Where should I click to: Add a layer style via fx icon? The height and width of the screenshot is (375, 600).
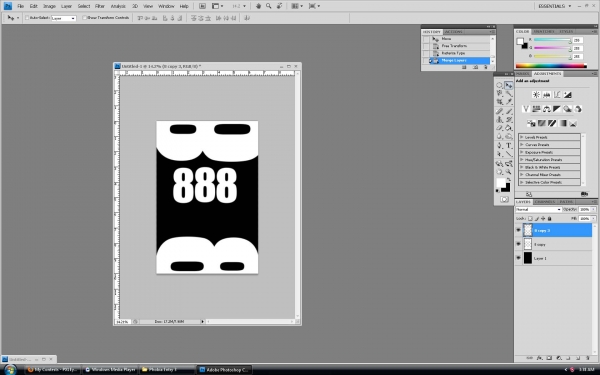540,358
